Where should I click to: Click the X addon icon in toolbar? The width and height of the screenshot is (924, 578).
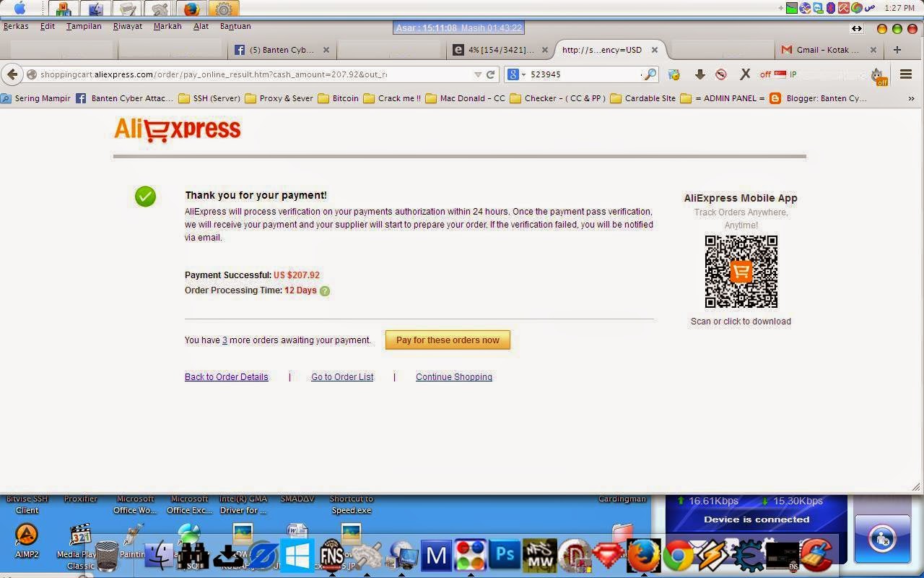[x=745, y=74]
